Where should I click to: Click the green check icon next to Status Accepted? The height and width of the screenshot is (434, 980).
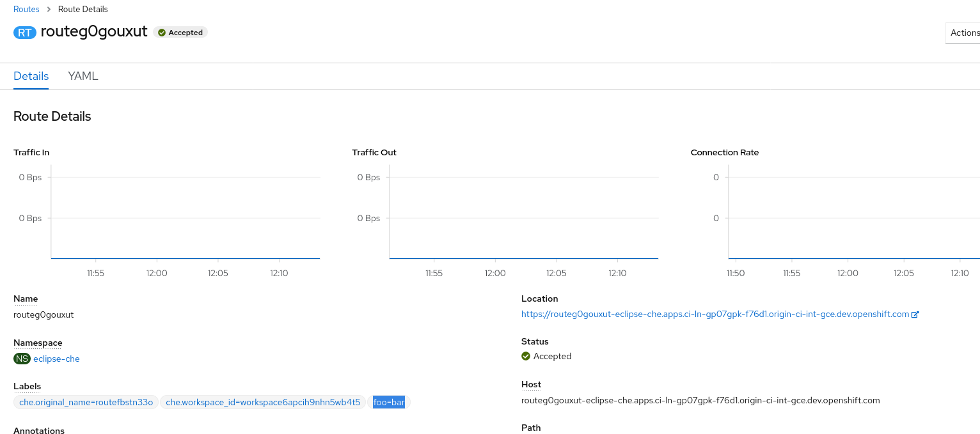click(x=526, y=356)
